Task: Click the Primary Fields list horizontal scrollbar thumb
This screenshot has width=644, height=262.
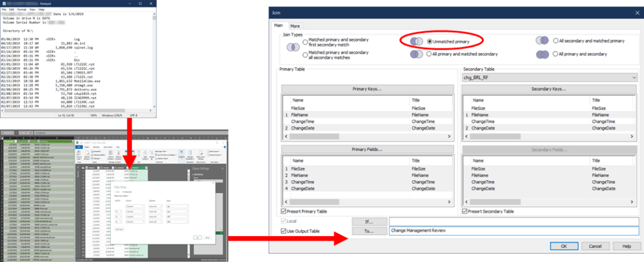Action: coord(314,202)
